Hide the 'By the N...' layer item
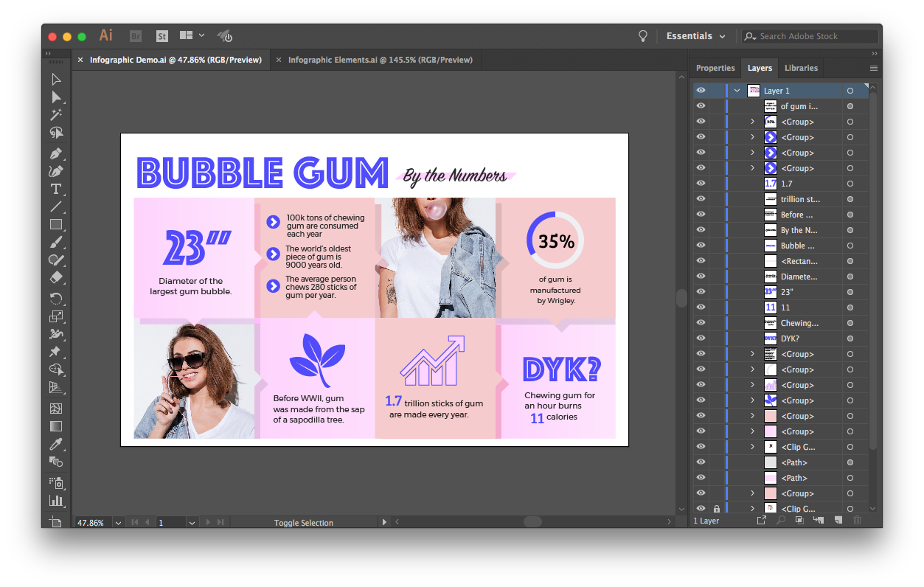Image resolution: width=924 pixels, height=587 pixels. [x=701, y=230]
